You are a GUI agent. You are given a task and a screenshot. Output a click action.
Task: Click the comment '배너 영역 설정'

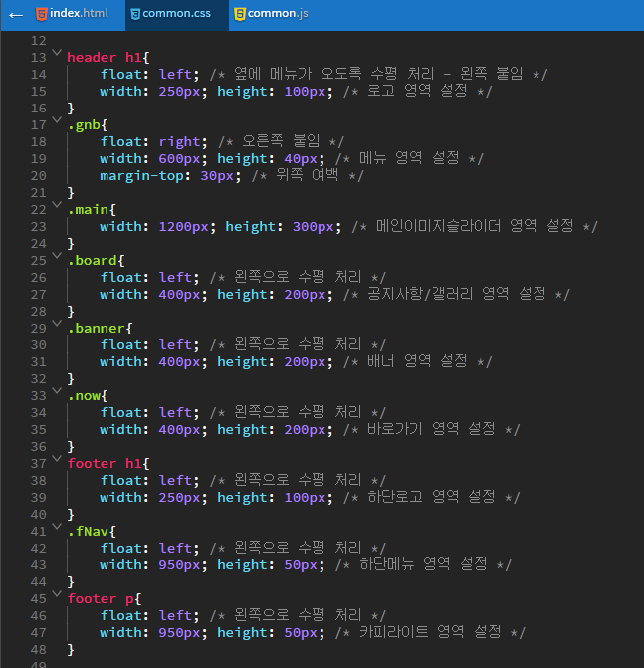coord(417,361)
